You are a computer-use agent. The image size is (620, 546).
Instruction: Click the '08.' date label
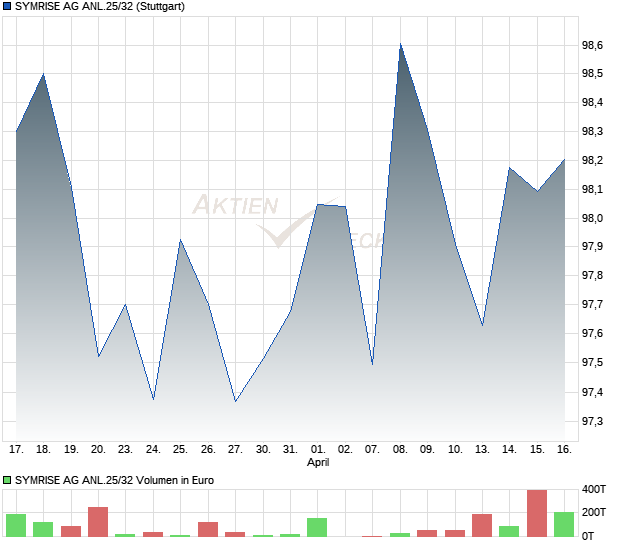pyautogui.click(x=400, y=450)
